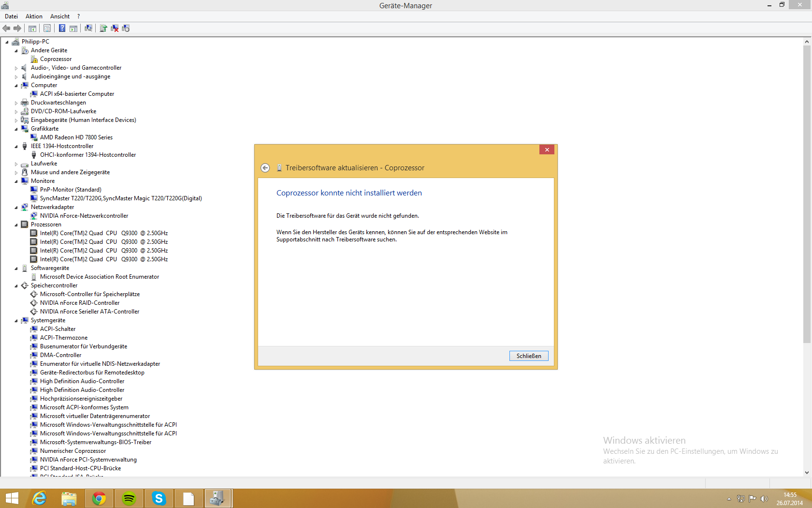Expand Eingabegeräte (Human Interface Devices)
The image size is (812, 508).
tap(16, 120)
